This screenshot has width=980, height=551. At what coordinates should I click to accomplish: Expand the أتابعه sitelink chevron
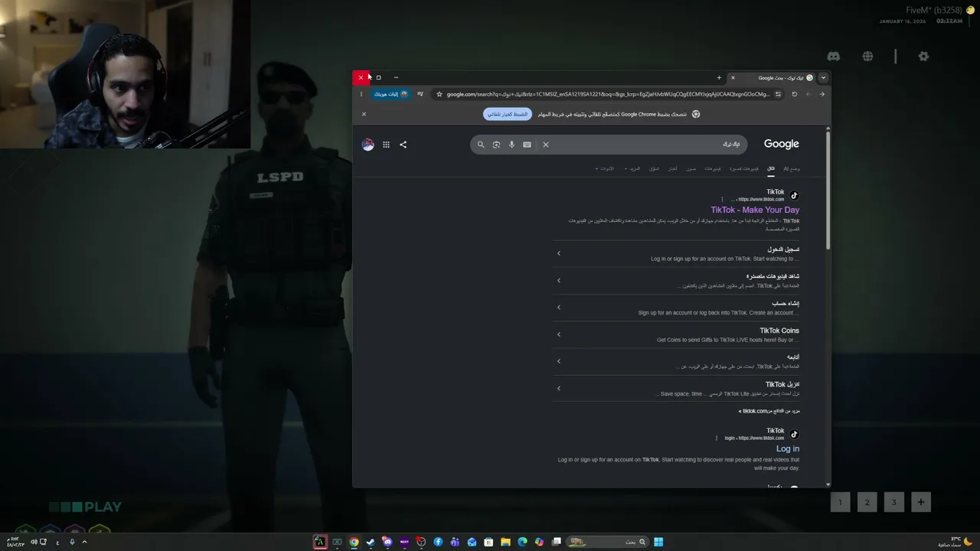559,361
